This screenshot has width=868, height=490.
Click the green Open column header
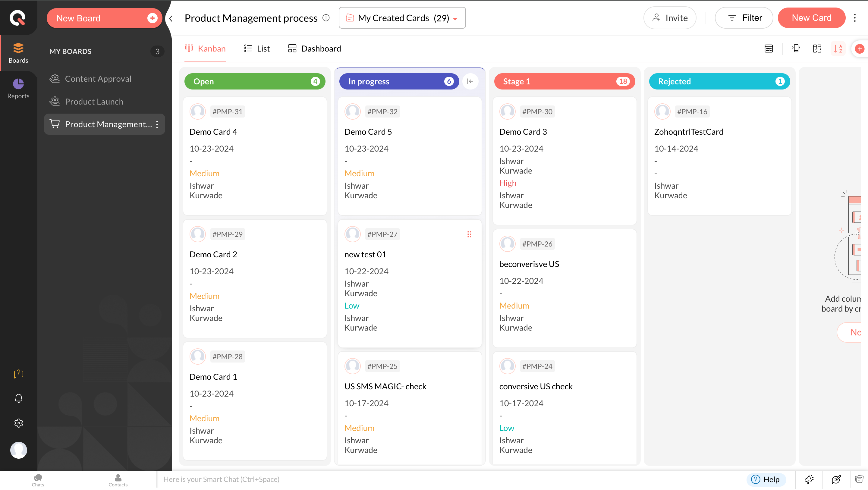255,81
